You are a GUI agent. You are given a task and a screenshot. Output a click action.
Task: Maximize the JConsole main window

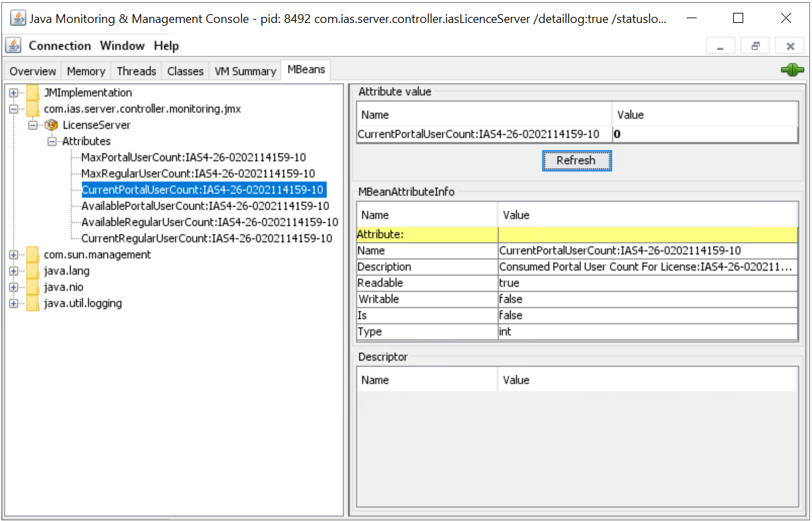tap(738, 18)
